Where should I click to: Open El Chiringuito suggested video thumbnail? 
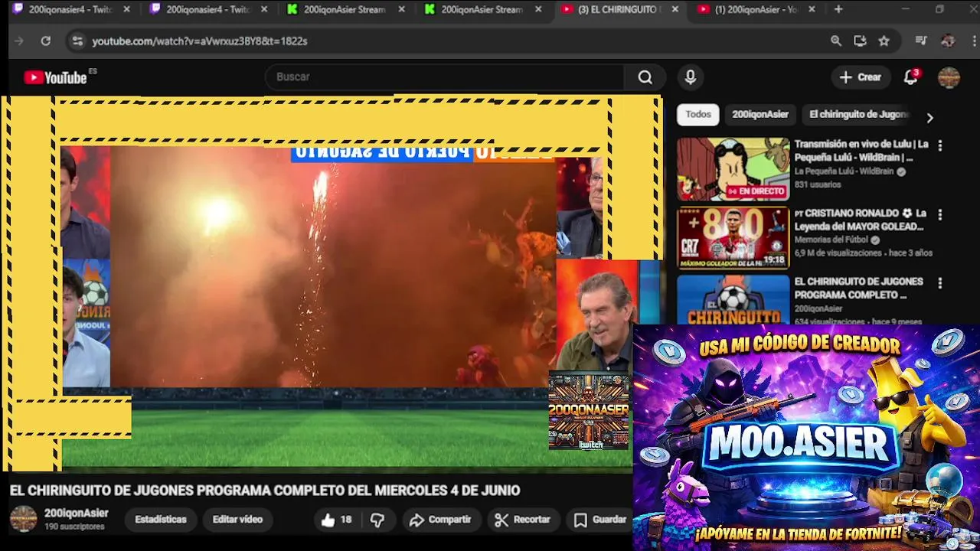(x=733, y=300)
